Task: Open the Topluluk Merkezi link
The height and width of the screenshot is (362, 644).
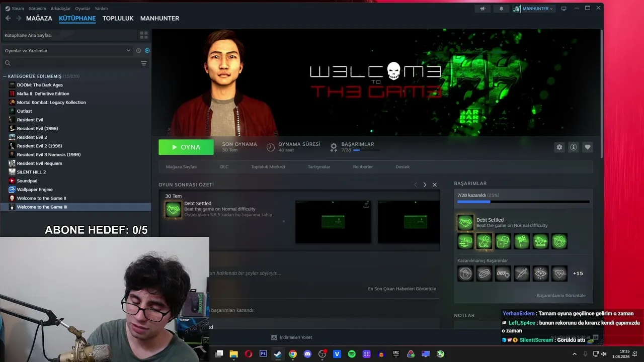Action: [x=268, y=167]
